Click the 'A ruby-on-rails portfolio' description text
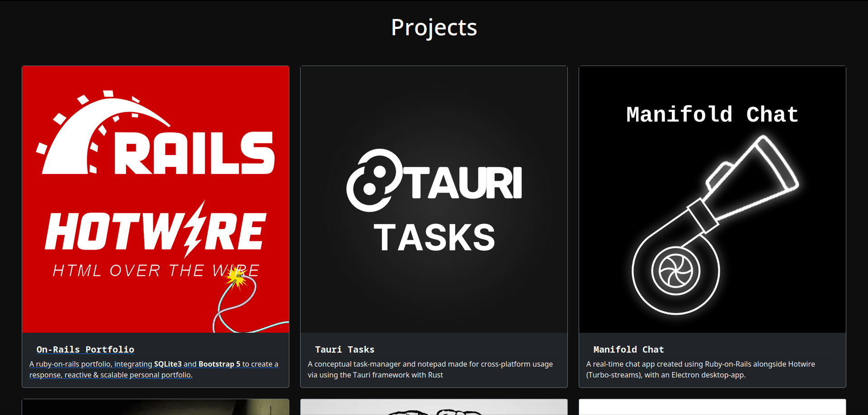This screenshot has width=868, height=415. [154, 369]
